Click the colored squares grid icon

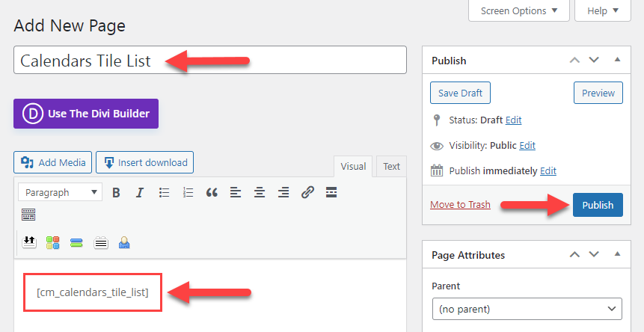click(52, 242)
